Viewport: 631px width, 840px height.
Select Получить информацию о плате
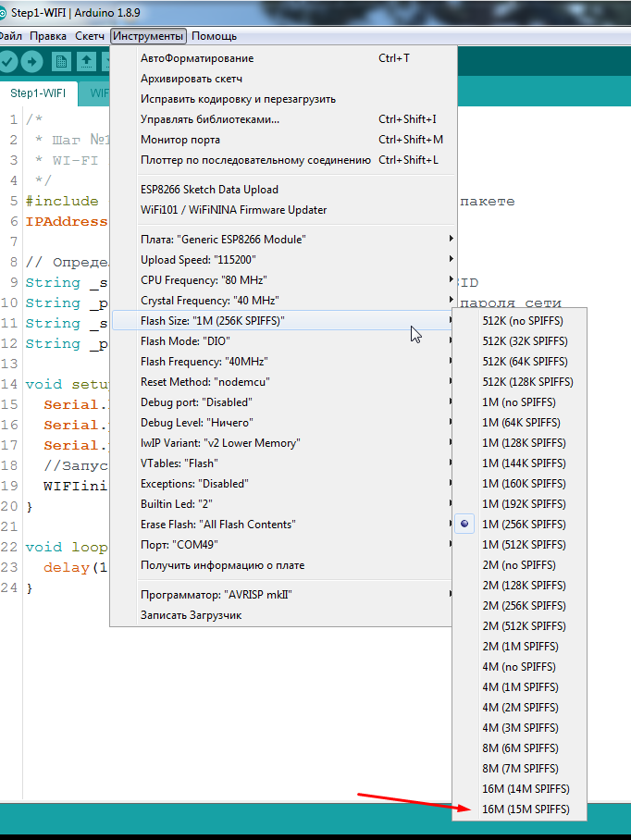click(x=284, y=565)
